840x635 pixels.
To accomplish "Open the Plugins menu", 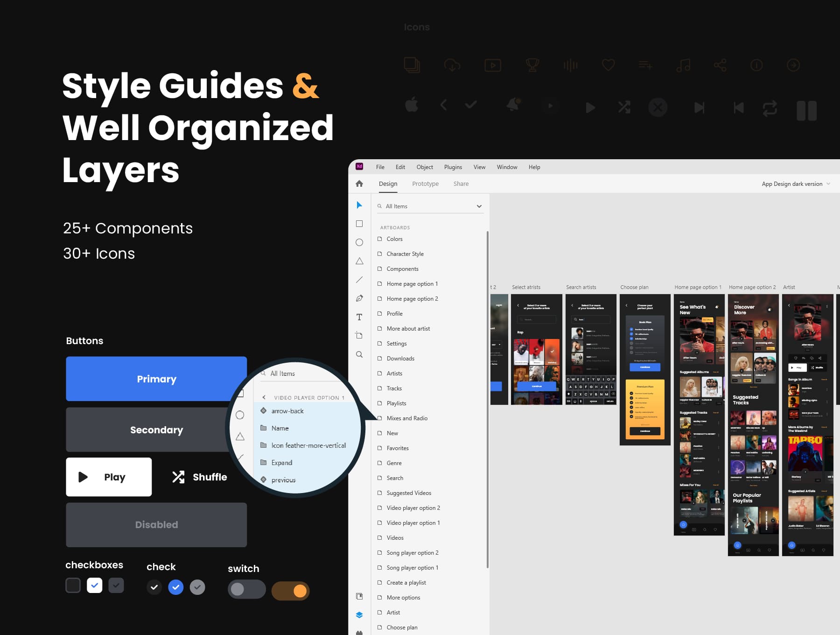I will (453, 167).
